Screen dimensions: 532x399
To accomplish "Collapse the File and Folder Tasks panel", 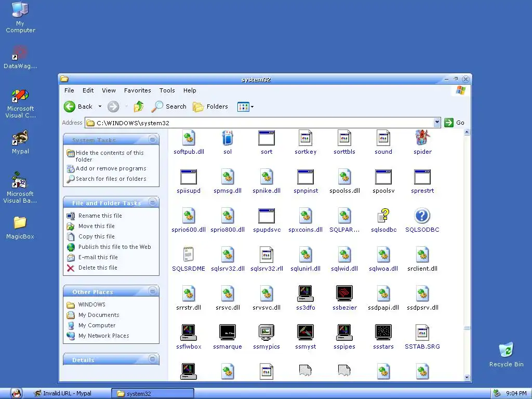I will tap(153, 202).
